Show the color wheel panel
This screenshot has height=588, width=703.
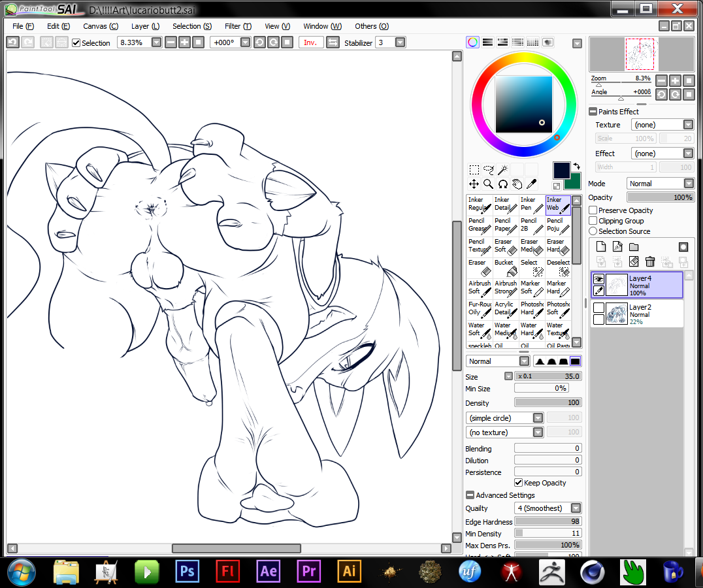[x=472, y=42]
